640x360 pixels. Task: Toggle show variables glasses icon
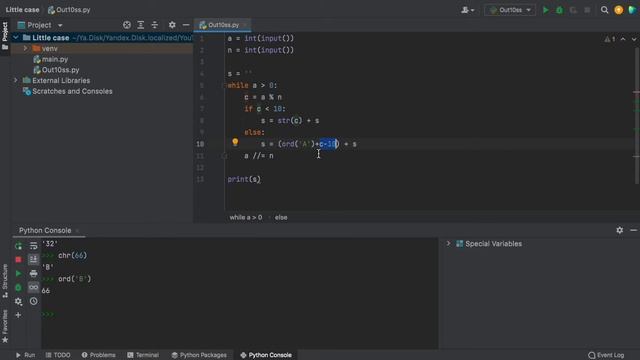coord(33,287)
